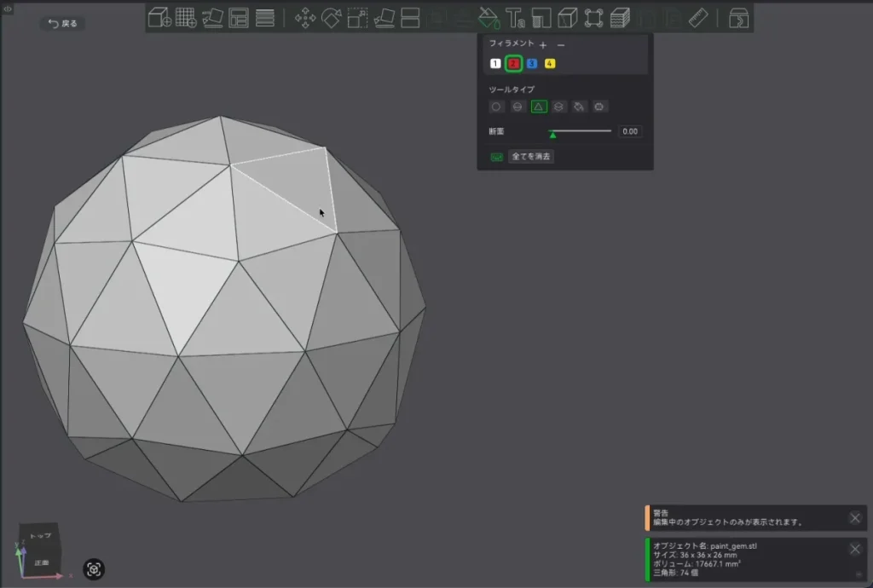873x588 pixels.
Task: Select the Seam painting tool
Action: point(567,18)
